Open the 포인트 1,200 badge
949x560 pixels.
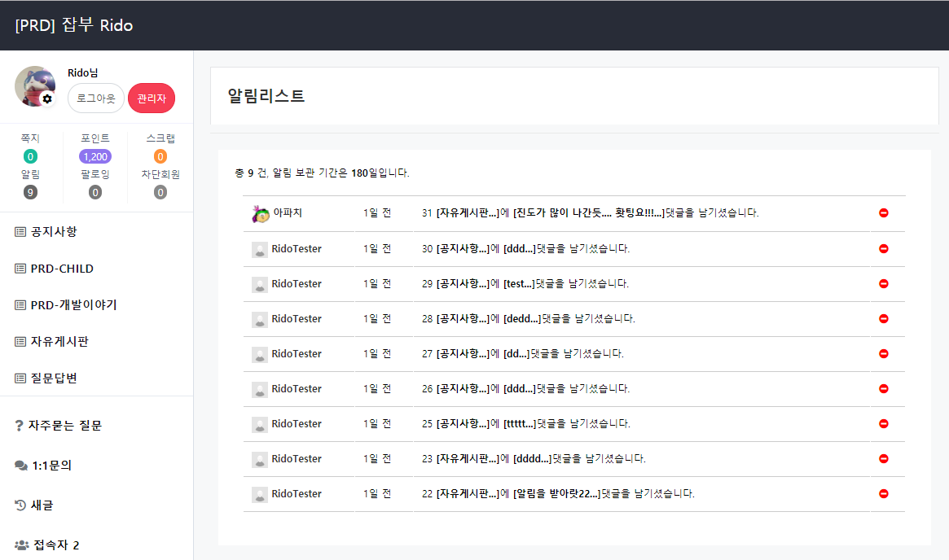click(95, 156)
